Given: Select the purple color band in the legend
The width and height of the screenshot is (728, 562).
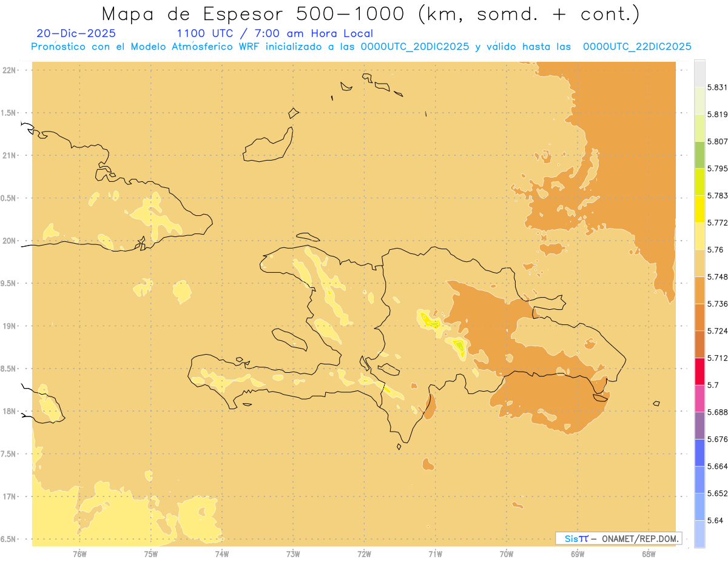Looking at the screenshot, I should [699, 426].
